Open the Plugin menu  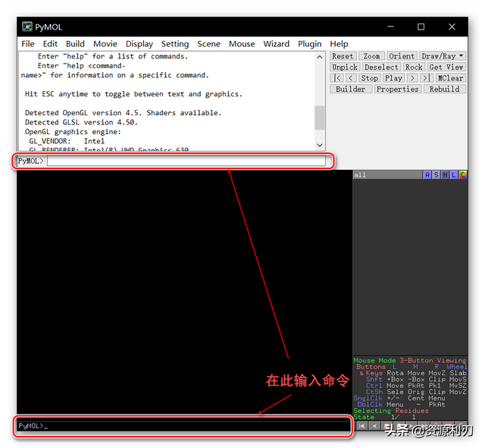(310, 44)
